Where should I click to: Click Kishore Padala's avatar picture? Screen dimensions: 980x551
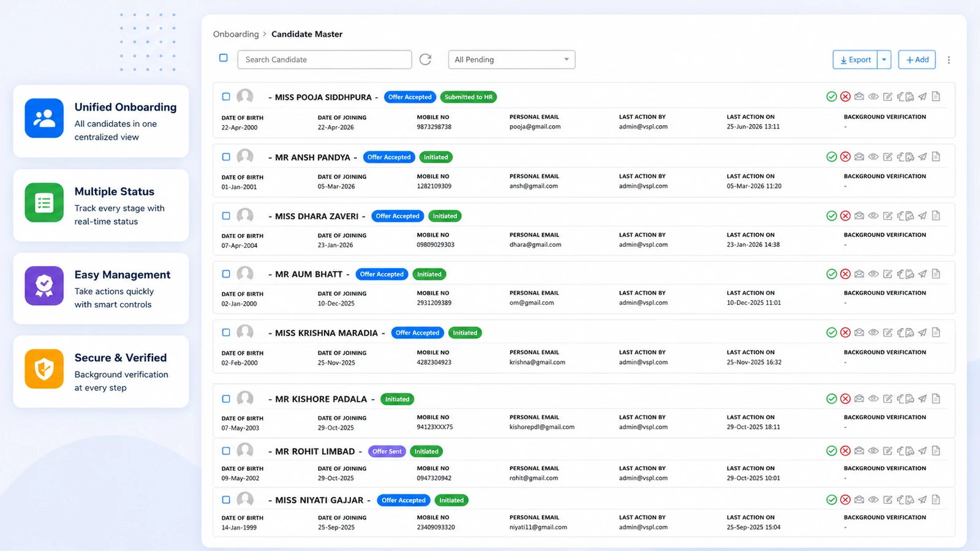point(245,399)
